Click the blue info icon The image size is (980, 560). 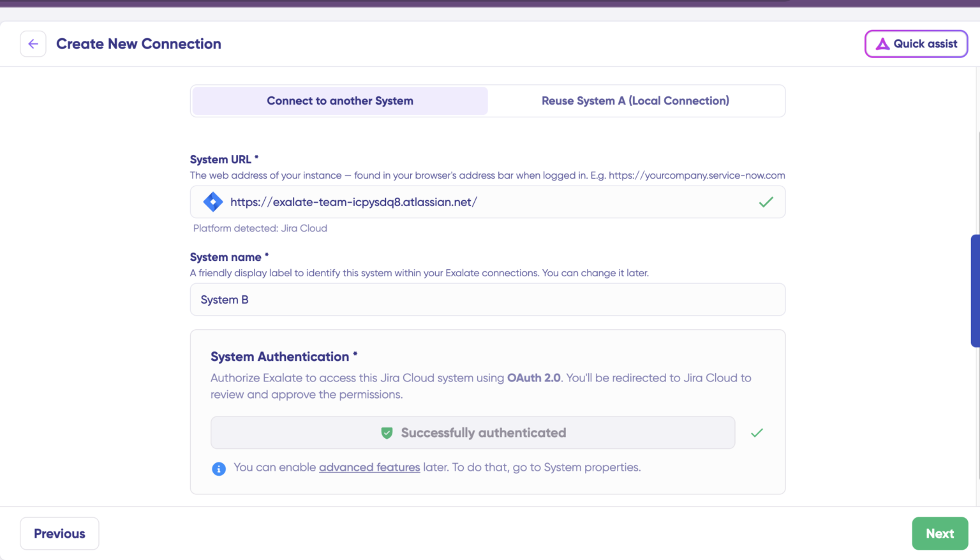click(219, 469)
